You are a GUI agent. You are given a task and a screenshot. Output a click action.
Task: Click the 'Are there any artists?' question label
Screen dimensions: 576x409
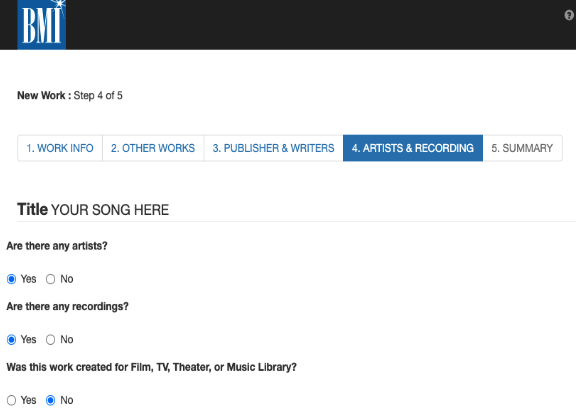pos(57,246)
